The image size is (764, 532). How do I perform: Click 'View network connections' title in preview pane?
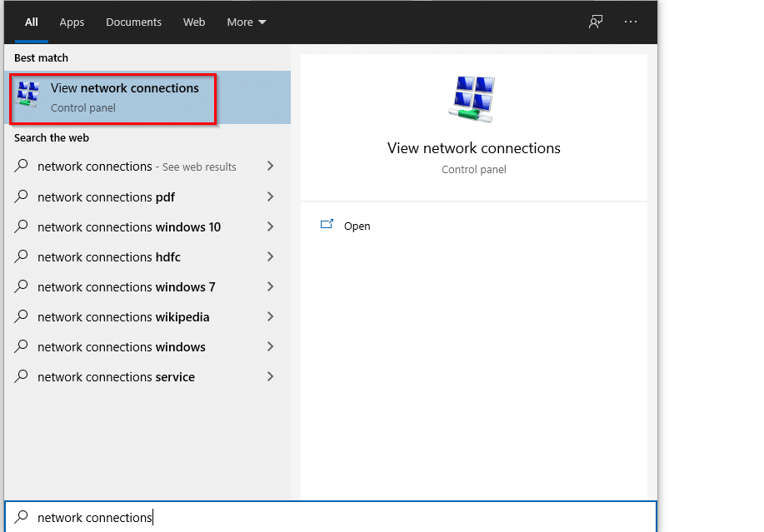[473, 148]
